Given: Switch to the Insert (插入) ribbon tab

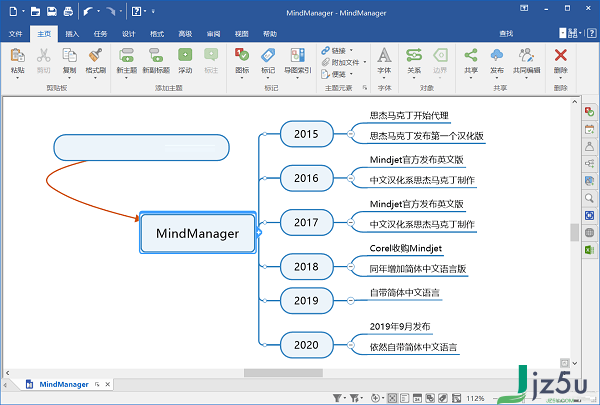Looking at the screenshot, I should [x=72, y=34].
